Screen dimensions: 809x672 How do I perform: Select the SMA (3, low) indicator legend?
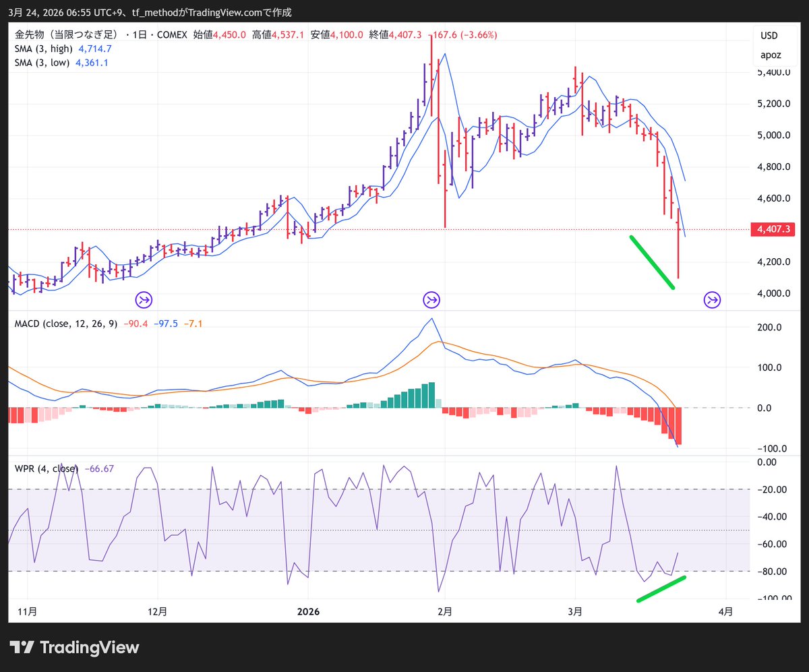[x=42, y=63]
